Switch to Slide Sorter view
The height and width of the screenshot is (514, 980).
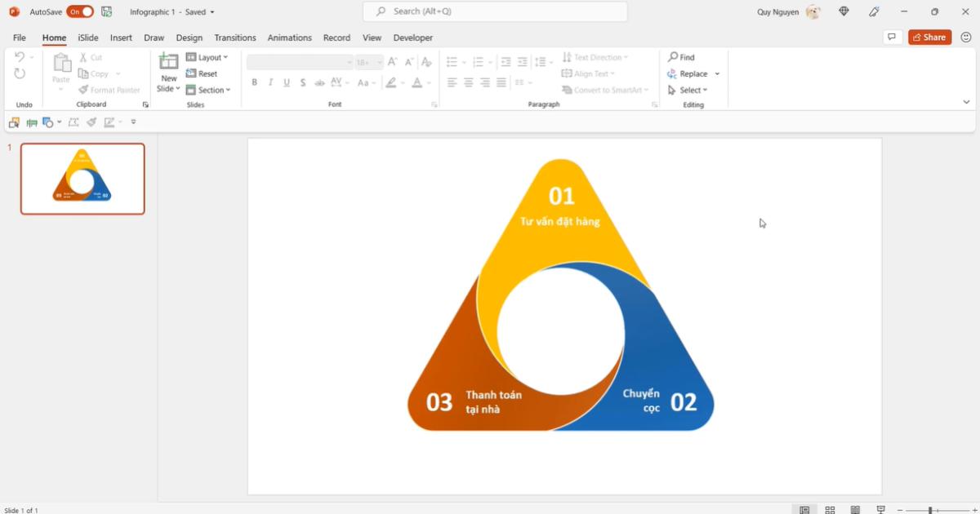[829, 507]
